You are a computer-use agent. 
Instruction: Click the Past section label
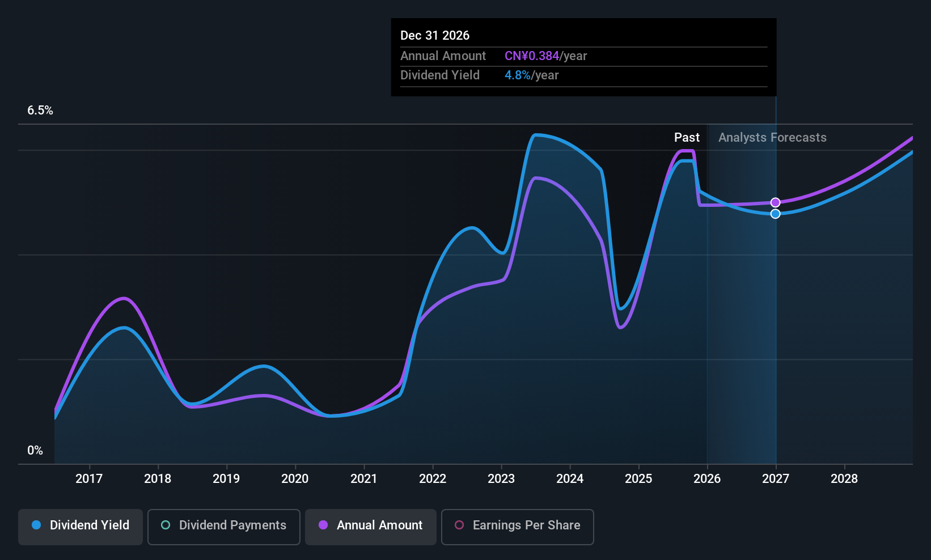click(687, 138)
